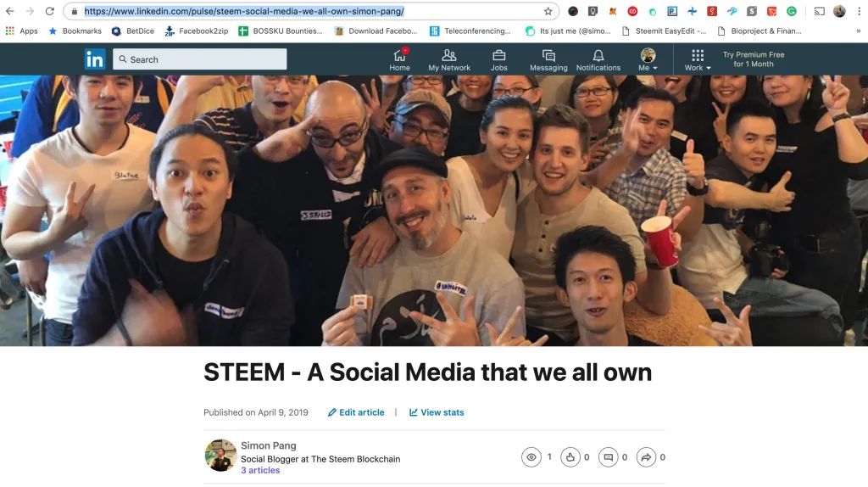Open My Network icon
The width and height of the screenshot is (868, 487).
449,60
